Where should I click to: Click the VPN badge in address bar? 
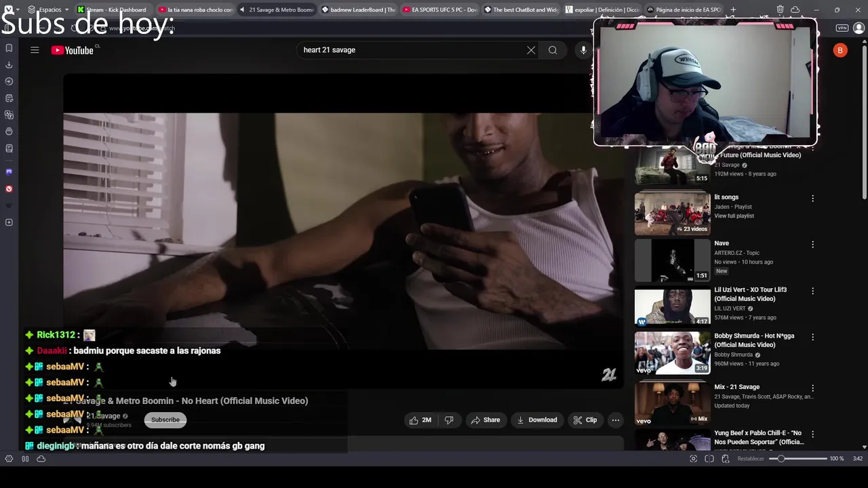pyautogui.click(x=842, y=28)
